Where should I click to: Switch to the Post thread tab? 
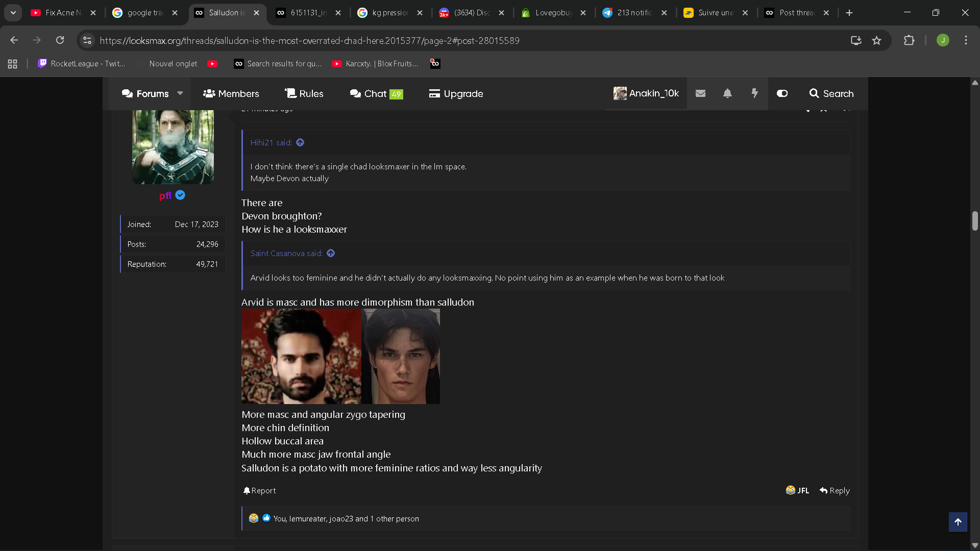tap(796, 13)
